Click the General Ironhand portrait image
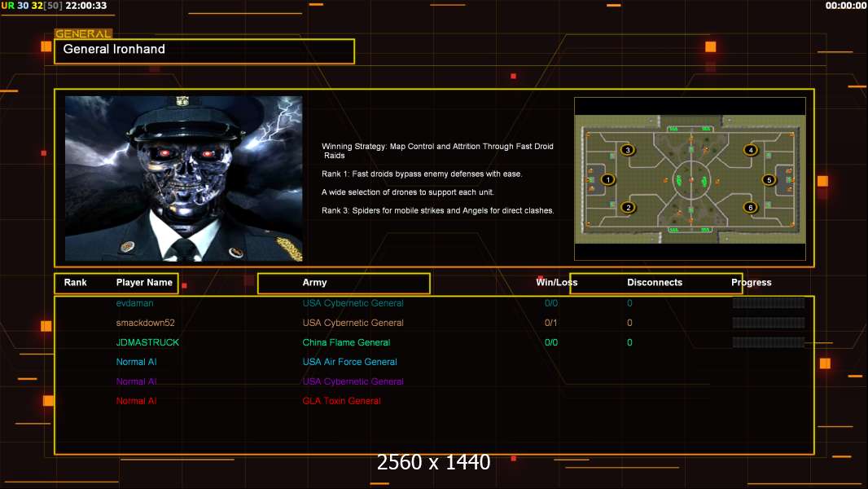868x489 pixels. (184, 178)
